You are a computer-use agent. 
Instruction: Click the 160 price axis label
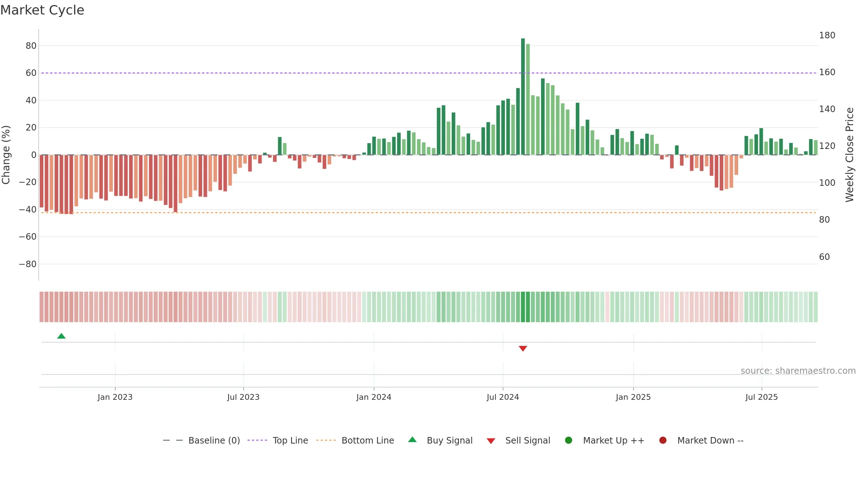click(827, 72)
